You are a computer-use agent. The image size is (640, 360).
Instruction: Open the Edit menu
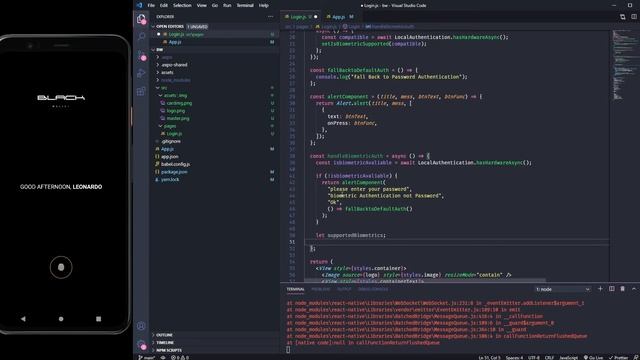[x=164, y=5]
